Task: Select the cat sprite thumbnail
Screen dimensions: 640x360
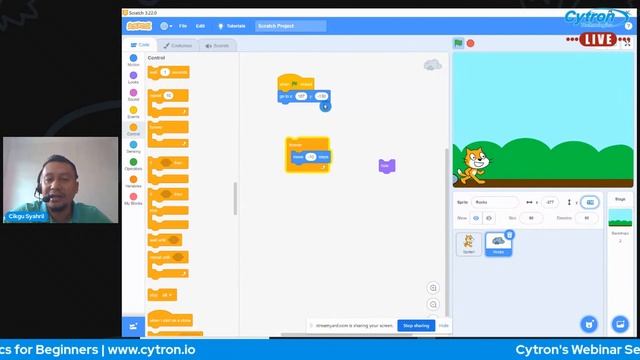Action: (469, 244)
